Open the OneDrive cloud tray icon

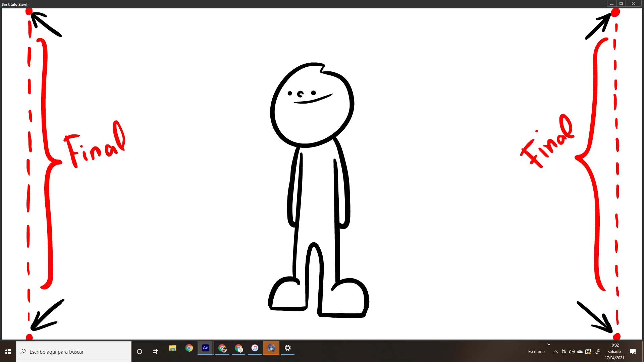pos(580,352)
